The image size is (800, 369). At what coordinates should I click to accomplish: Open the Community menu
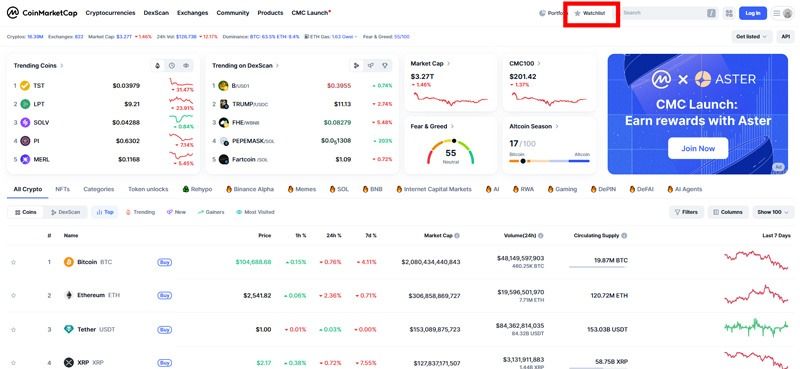pos(233,13)
